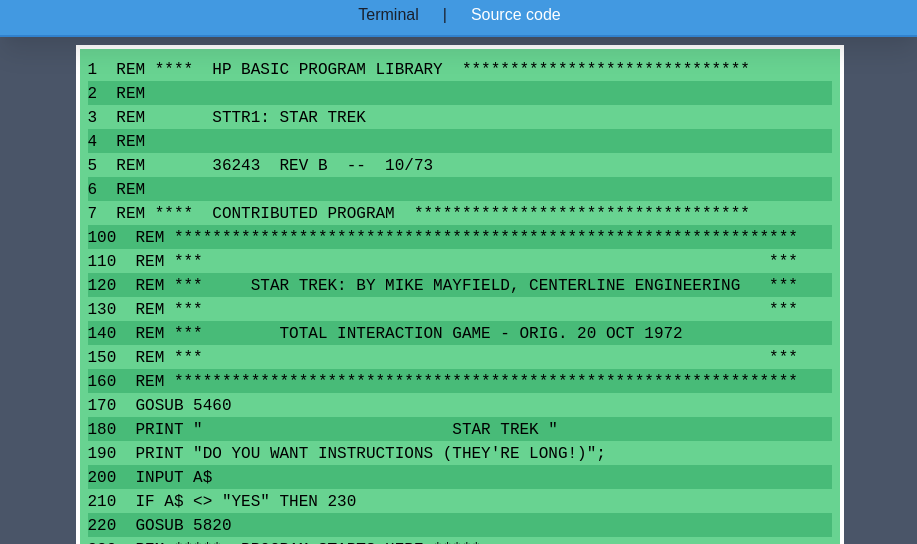Select line 160 asterisk REM row
The image size is (917, 544).
(460, 381)
